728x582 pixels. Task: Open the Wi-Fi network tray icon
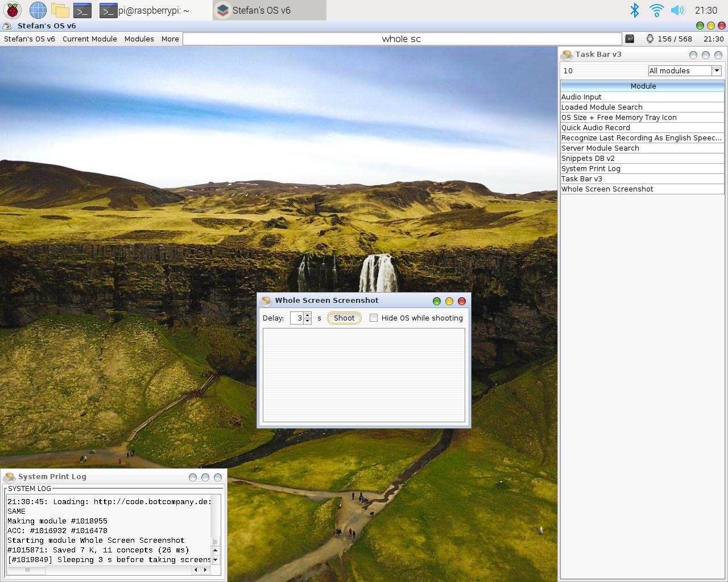tap(656, 10)
